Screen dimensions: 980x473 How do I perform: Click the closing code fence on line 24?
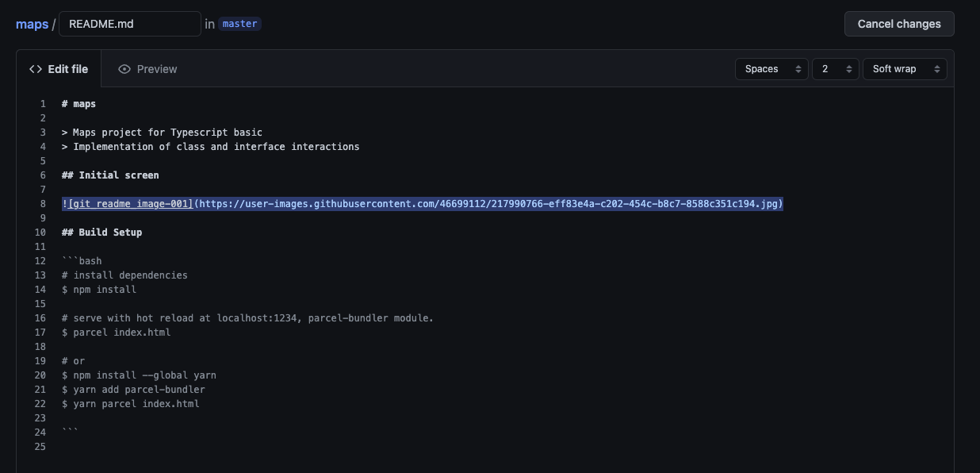70,433
